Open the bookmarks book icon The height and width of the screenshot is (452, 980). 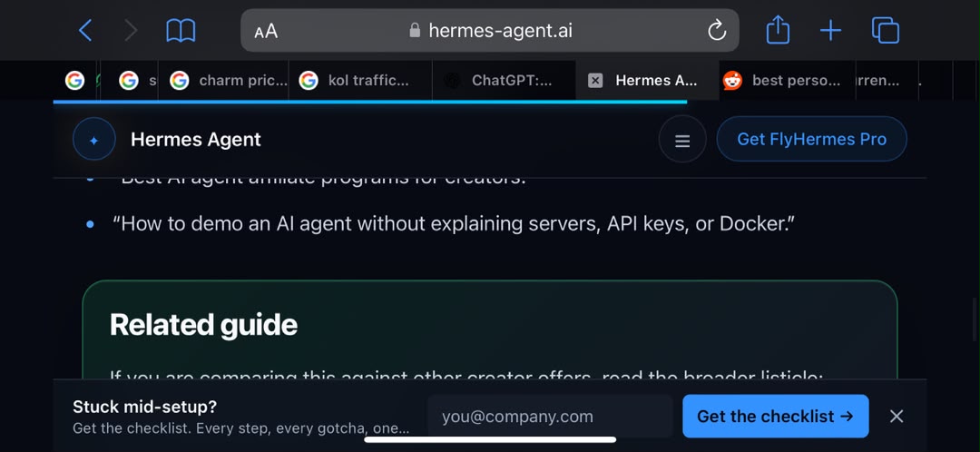pyautogui.click(x=181, y=30)
